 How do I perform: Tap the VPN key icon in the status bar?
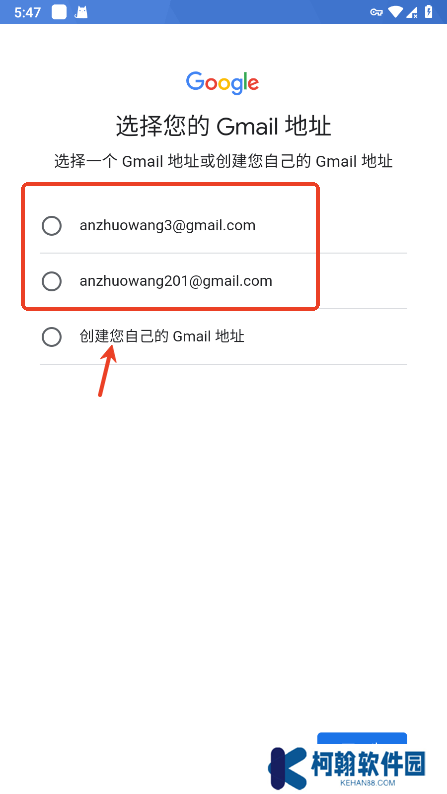377,12
